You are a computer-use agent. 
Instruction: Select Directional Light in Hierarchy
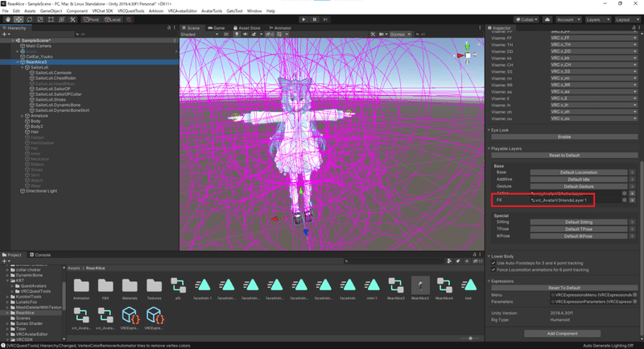(42, 191)
